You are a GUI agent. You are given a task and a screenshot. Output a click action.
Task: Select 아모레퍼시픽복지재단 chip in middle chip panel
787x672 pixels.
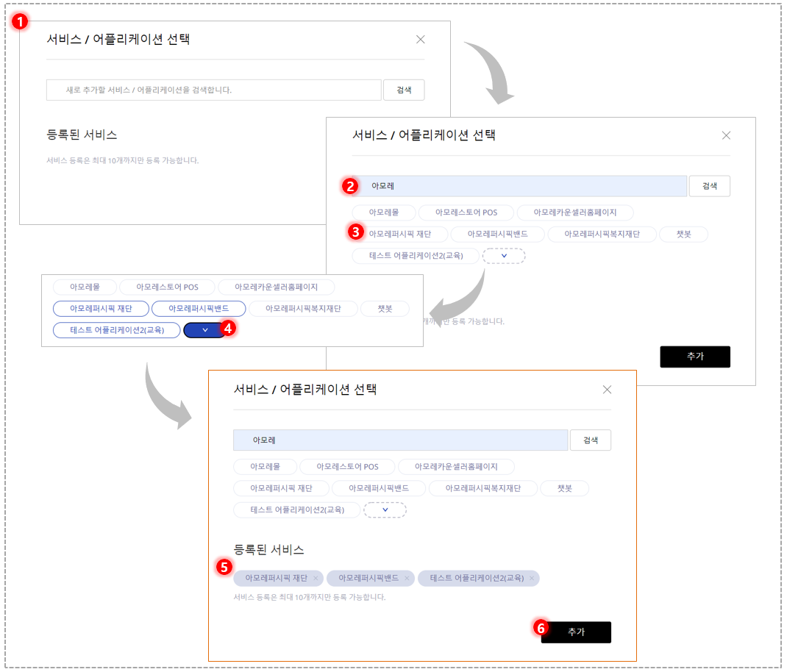point(303,309)
